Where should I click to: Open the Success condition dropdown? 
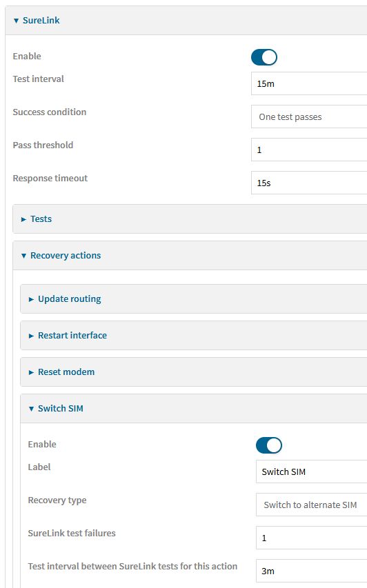309,117
